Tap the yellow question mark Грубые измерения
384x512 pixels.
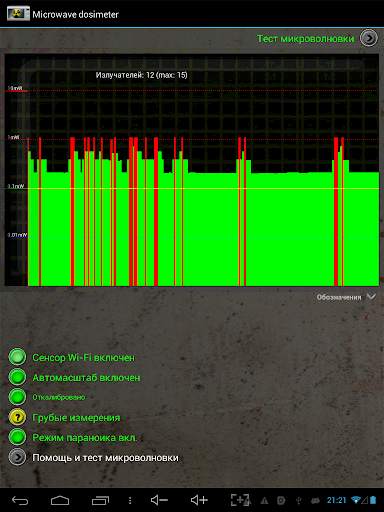pos(17,417)
